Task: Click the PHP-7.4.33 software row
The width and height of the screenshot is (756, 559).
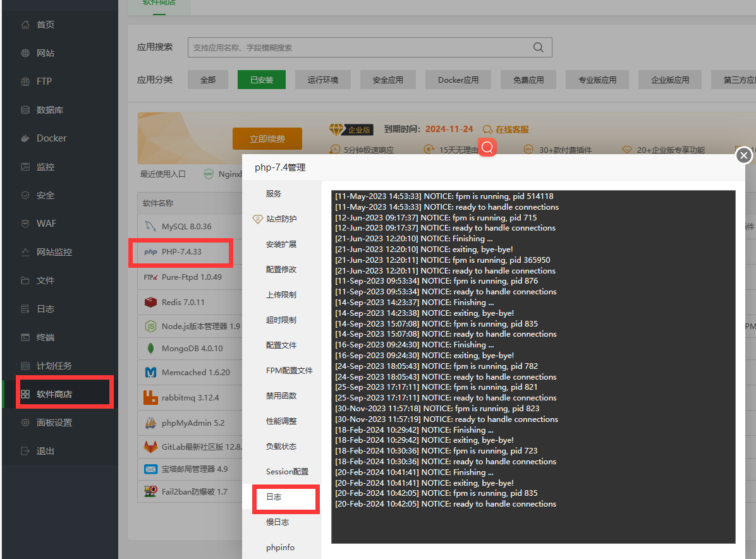Action: (x=190, y=252)
